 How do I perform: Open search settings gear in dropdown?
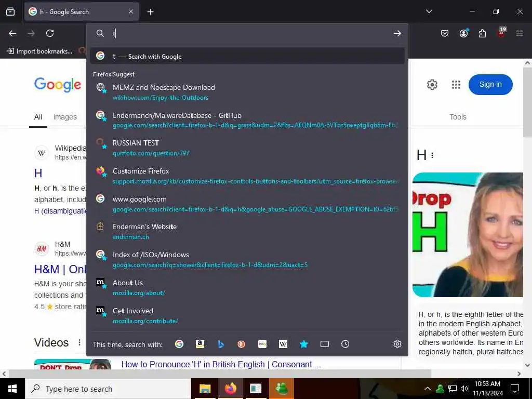397,344
